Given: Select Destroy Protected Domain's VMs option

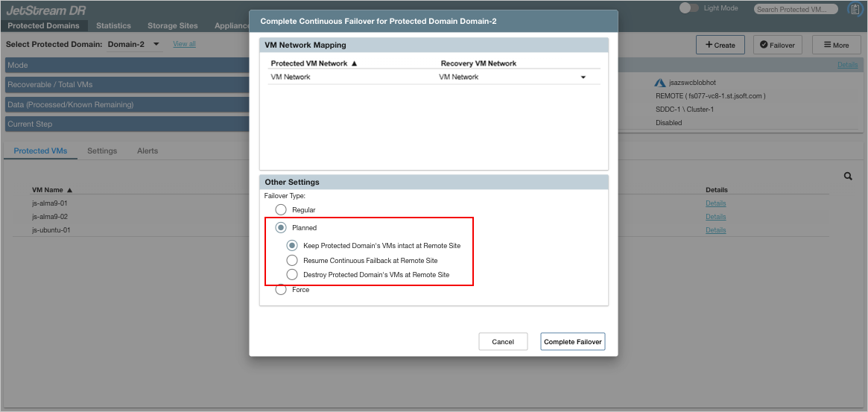Looking at the screenshot, I should point(292,274).
